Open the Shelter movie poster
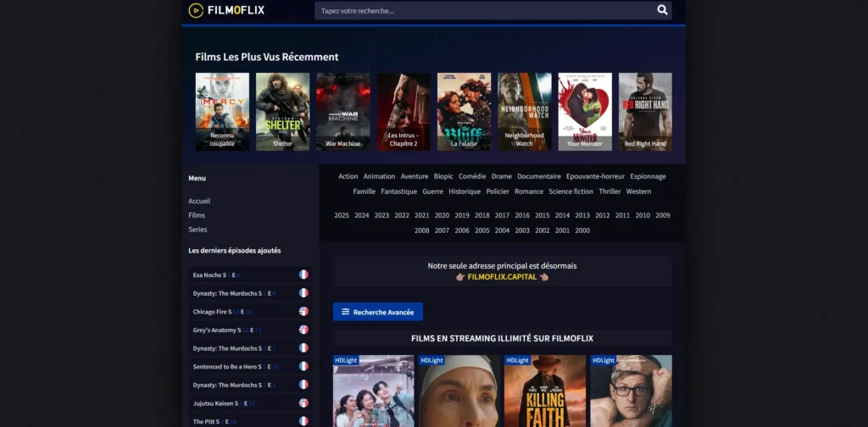Image resolution: width=868 pixels, height=427 pixels. (283, 112)
